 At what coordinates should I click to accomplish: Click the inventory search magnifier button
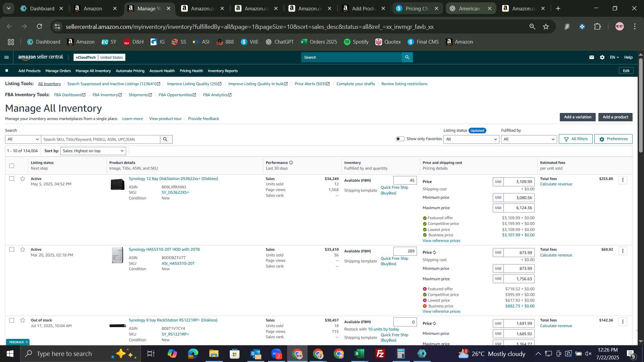tap(165, 139)
